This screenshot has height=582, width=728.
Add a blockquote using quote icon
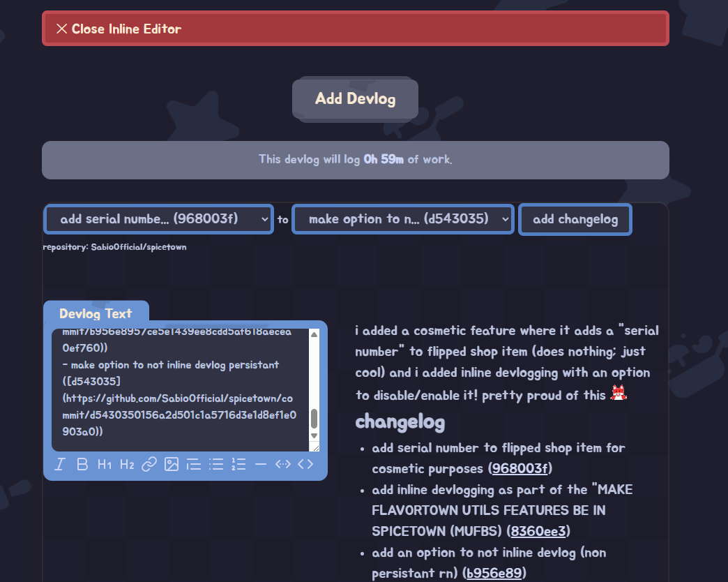point(194,465)
